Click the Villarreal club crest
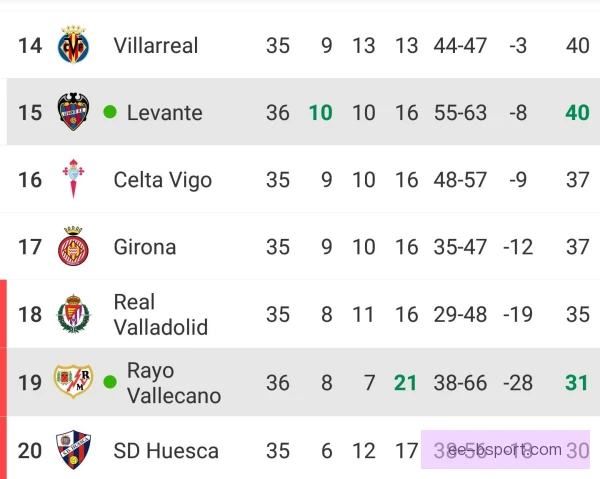The width and height of the screenshot is (600, 479). (73, 45)
